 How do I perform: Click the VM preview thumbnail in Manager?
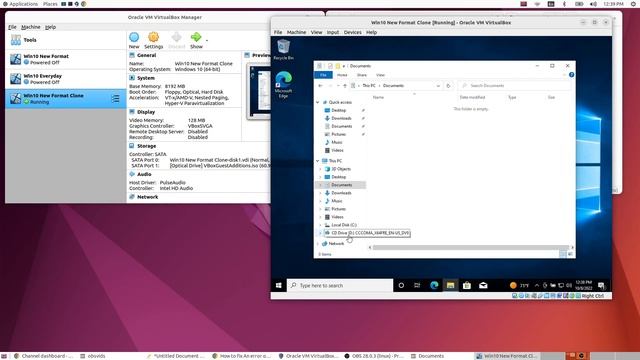tap(259, 91)
